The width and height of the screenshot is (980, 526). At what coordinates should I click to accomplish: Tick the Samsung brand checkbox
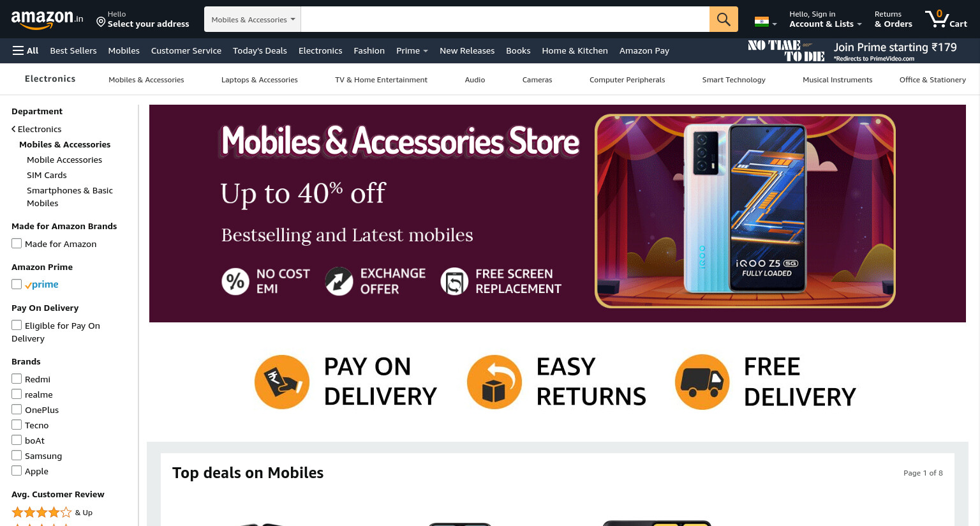click(x=17, y=455)
